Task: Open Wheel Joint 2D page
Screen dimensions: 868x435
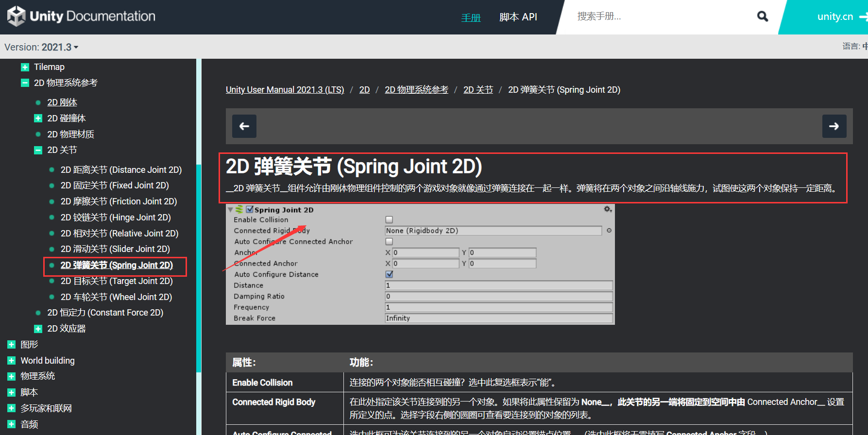Action: pyautogui.click(x=116, y=297)
